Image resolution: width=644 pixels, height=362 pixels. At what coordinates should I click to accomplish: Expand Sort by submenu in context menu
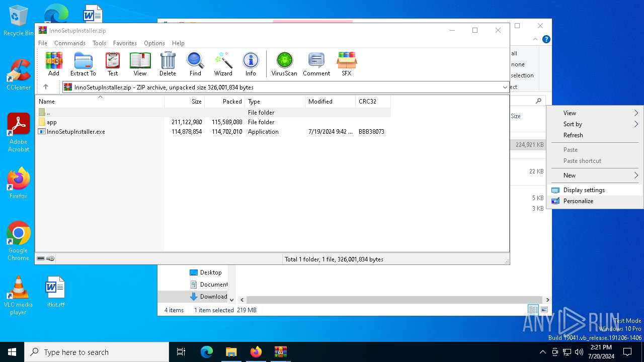pyautogui.click(x=595, y=124)
